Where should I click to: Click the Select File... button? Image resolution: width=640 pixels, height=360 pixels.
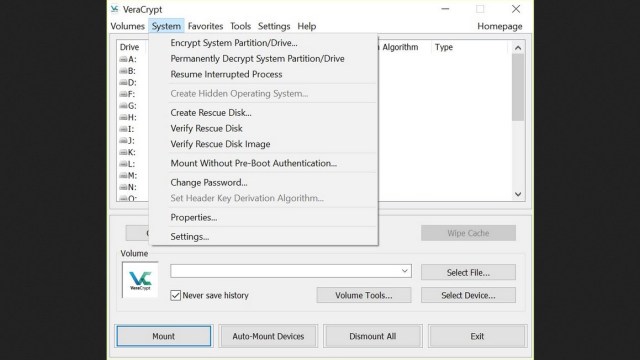(x=468, y=272)
